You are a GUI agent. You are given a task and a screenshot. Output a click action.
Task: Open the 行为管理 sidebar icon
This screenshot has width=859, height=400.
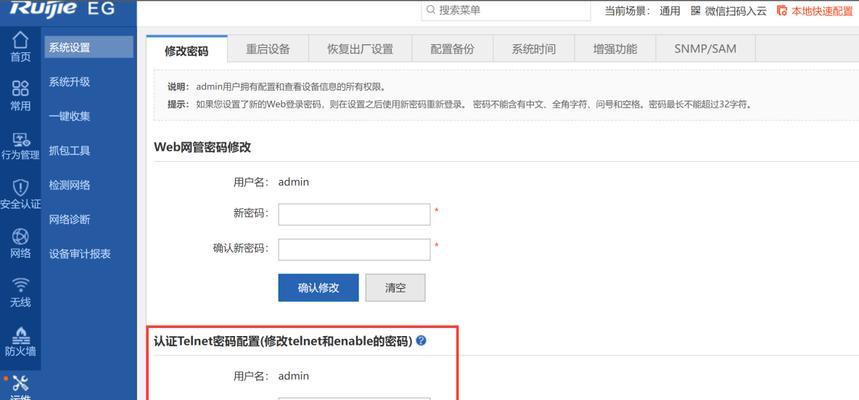(x=20, y=140)
